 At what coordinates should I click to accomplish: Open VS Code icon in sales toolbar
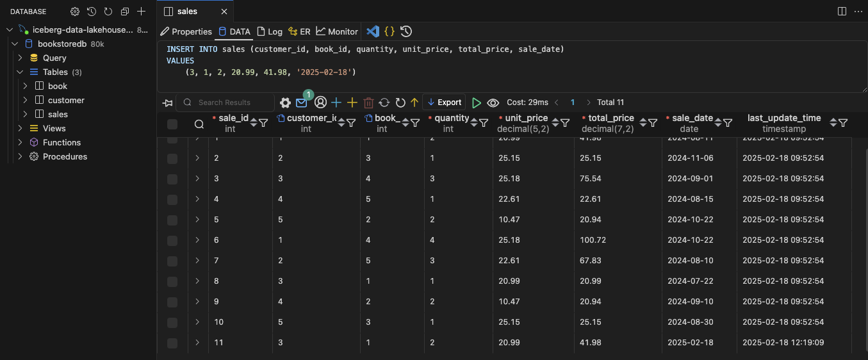373,31
